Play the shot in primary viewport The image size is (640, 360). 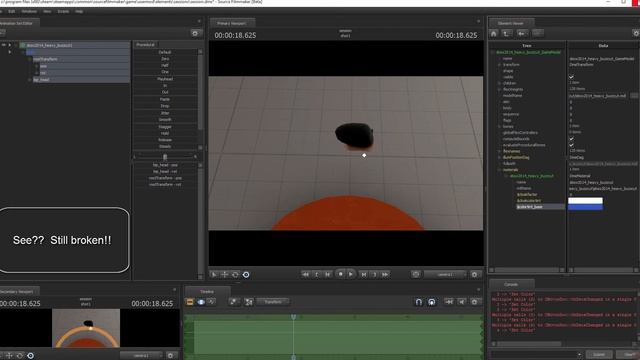point(351,274)
